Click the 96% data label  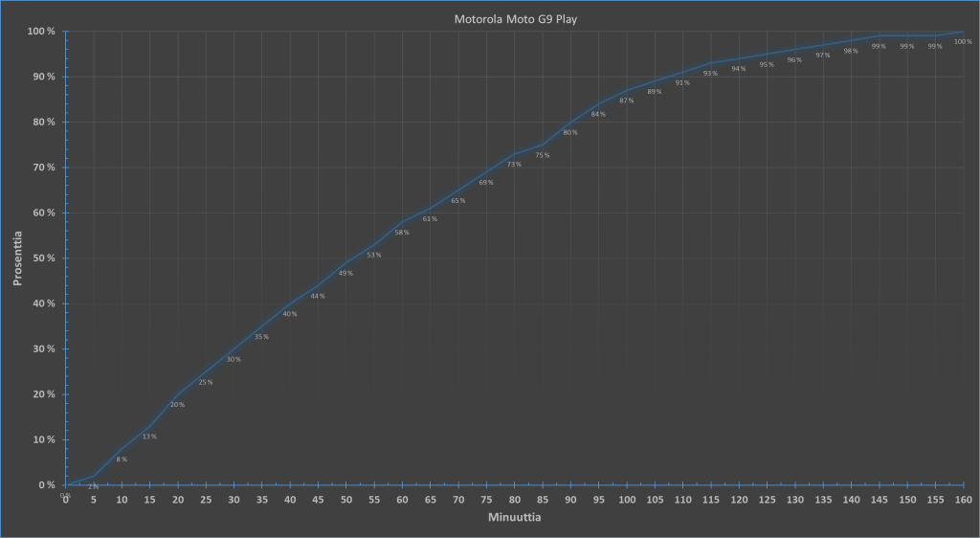coord(794,60)
